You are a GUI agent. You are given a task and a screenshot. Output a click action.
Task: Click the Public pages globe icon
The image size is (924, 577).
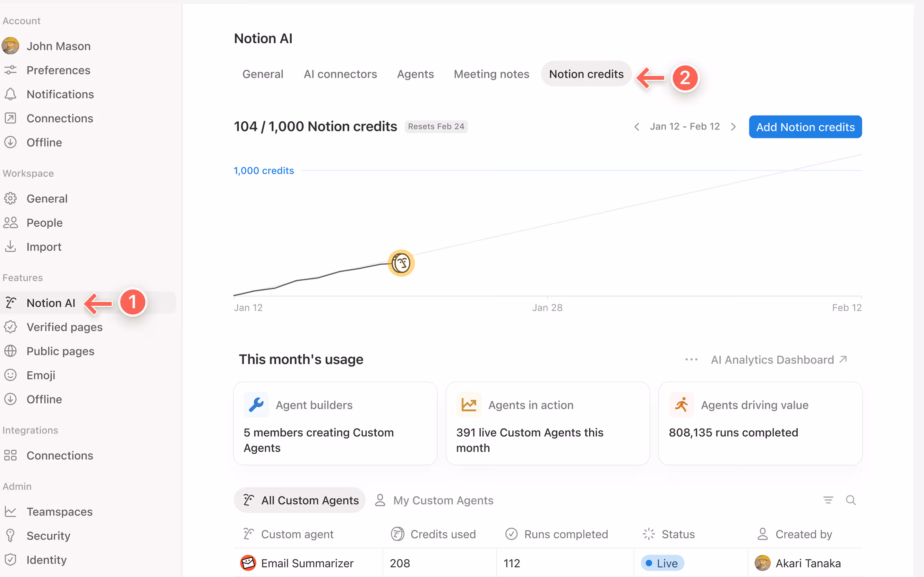point(10,351)
